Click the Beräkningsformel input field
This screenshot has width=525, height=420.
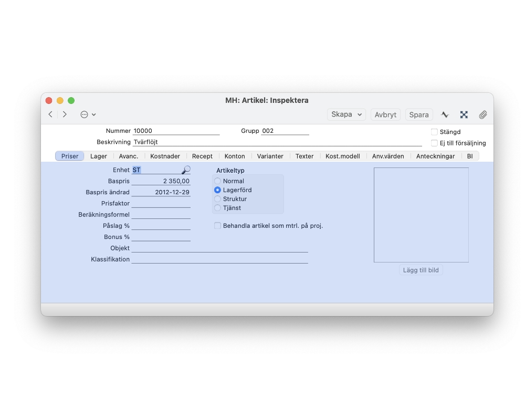click(161, 214)
